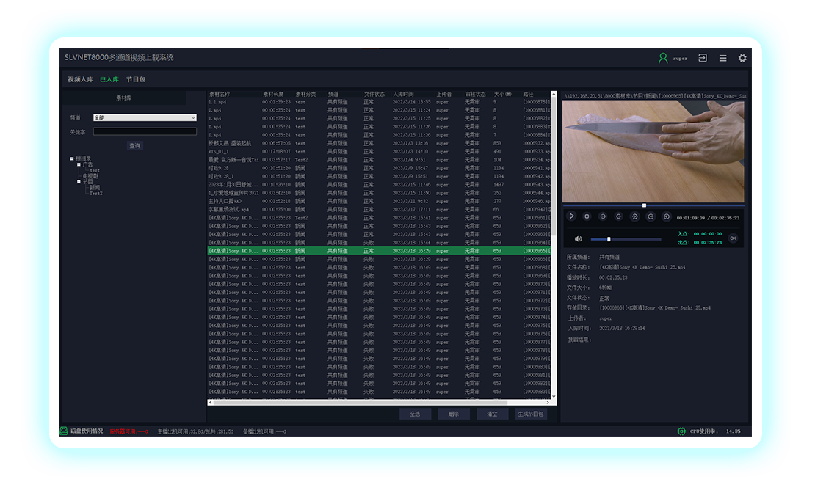Click the 生成节目包 button

pyautogui.click(x=531, y=414)
